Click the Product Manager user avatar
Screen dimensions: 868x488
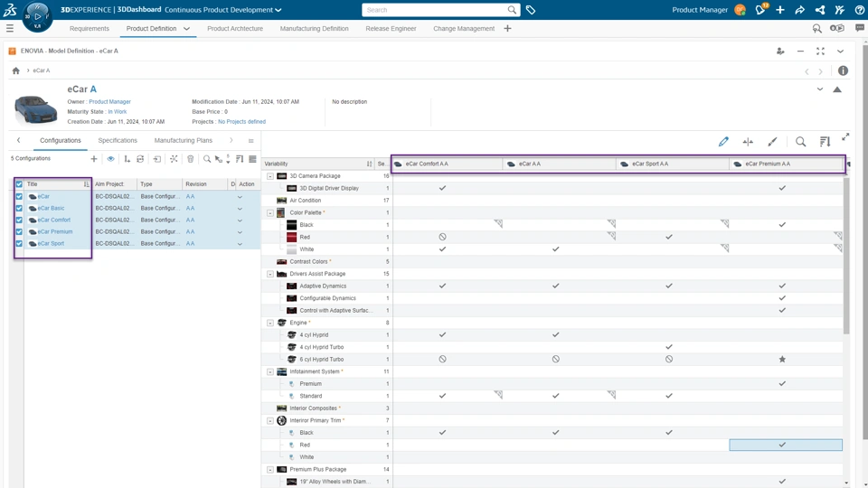(741, 10)
